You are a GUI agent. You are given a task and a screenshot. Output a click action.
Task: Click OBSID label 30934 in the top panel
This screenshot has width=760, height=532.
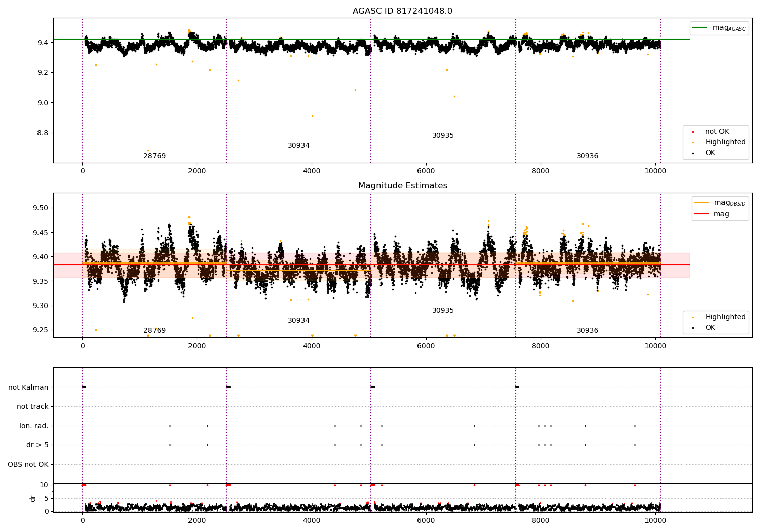click(x=299, y=146)
